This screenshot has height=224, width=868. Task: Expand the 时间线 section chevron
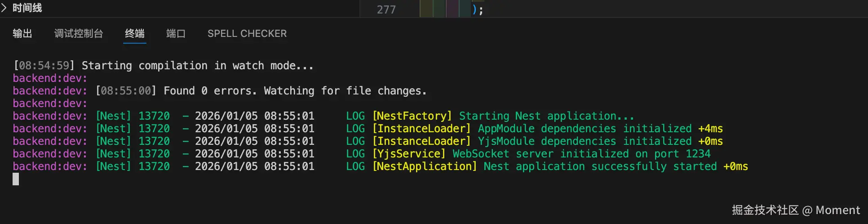coord(4,8)
